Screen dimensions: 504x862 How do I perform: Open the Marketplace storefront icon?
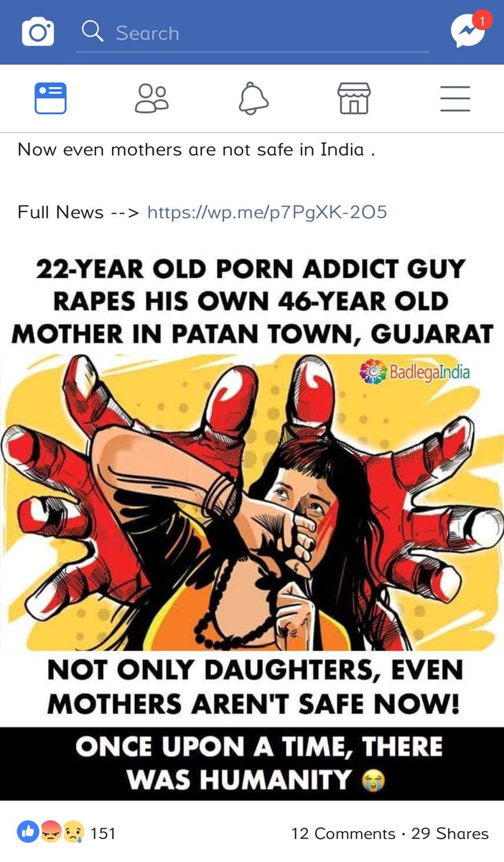pyautogui.click(x=354, y=98)
